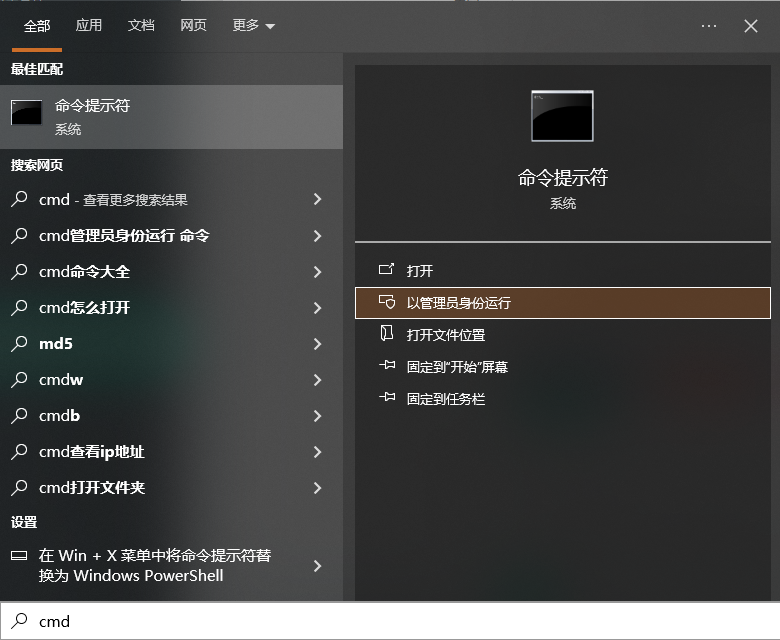Expand arrow for 'cmd管理员身份运行 命令'
Image resolution: width=780 pixels, height=640 pixels.
click(317, 236)
